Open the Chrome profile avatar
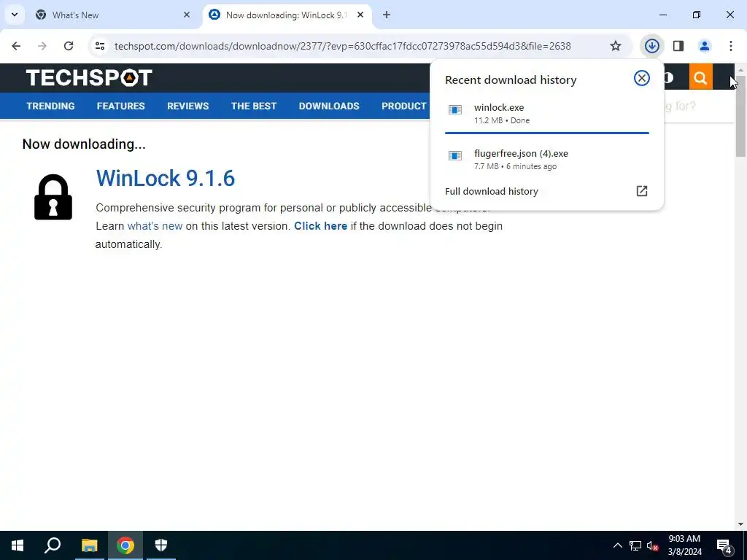This screenshot has height=560, width=747. [x=705, y=46]
